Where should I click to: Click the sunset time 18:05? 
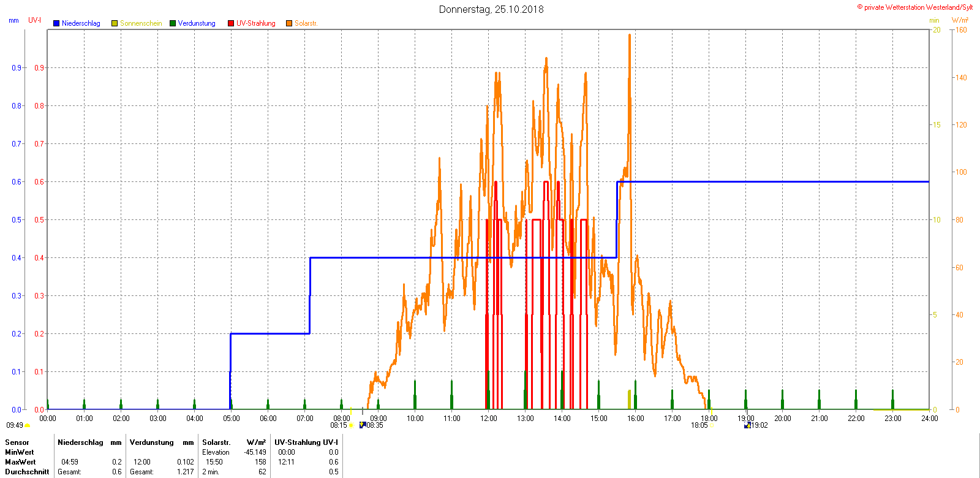click(x=699, y=425)
